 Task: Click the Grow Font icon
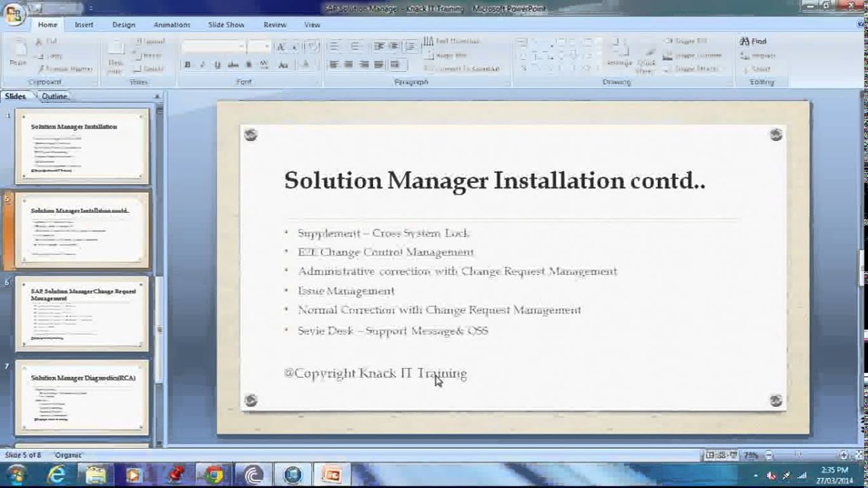click(x=281, y=47)
